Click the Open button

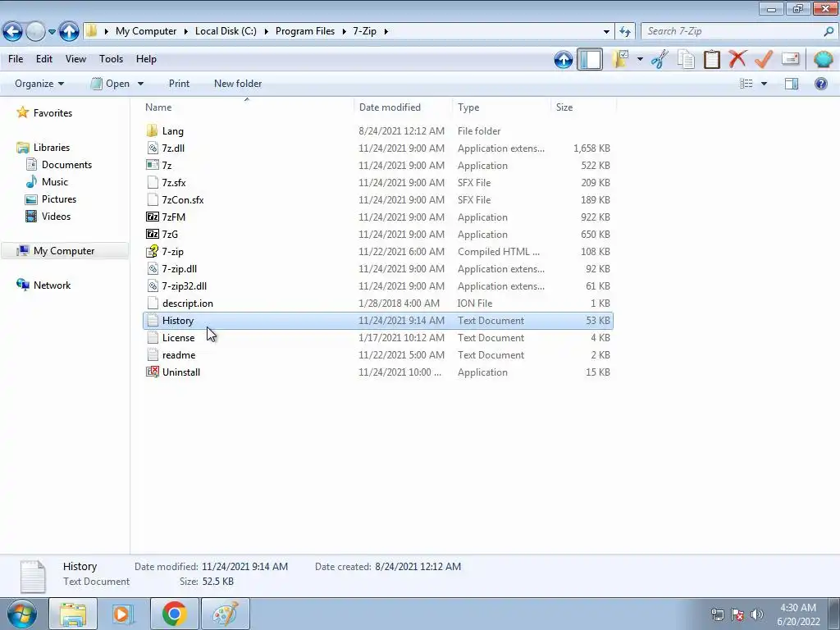pyautogui.click(x=110, y=84)
